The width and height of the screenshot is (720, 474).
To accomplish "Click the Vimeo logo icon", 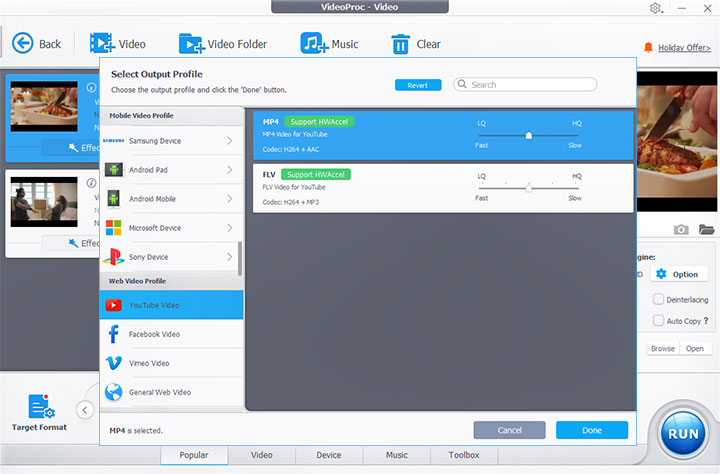I will coord(113,363).
